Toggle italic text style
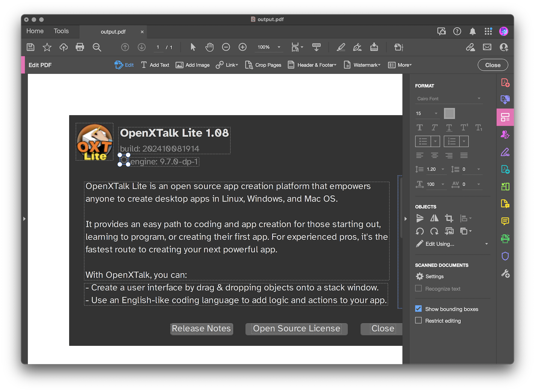 click(434, 127)
